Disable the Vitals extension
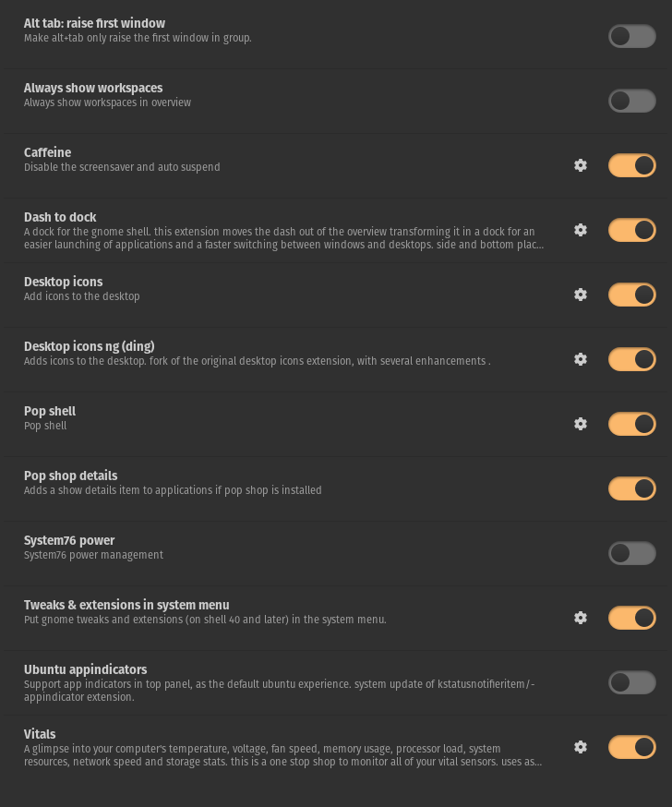This screenshot has height=807, width=672. pos(631,747)
